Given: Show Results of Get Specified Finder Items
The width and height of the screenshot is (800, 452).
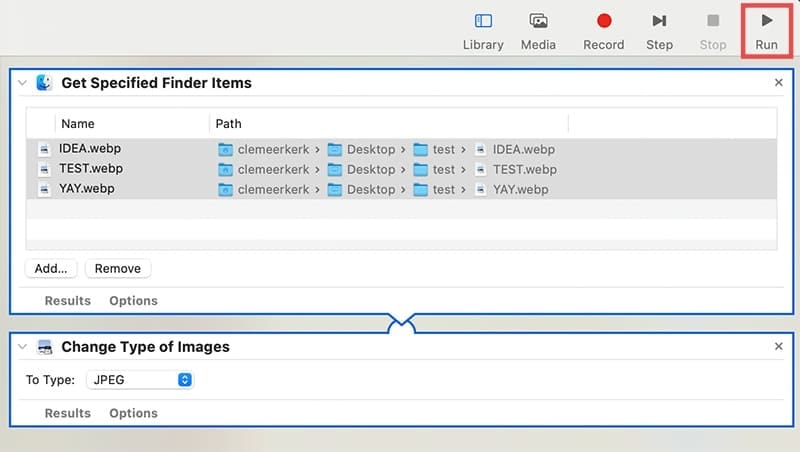Looking at the screenshot, I should click(x=67, y=301).
